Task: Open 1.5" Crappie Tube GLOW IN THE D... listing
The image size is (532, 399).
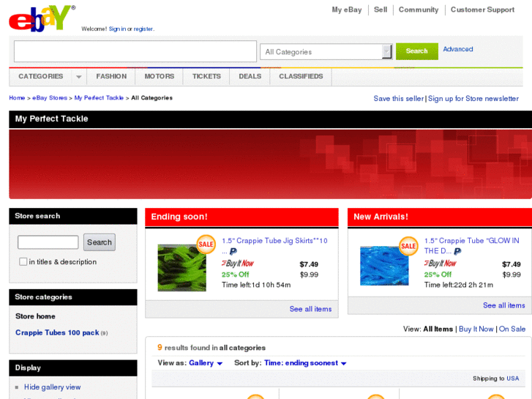Action: [471, 245]
